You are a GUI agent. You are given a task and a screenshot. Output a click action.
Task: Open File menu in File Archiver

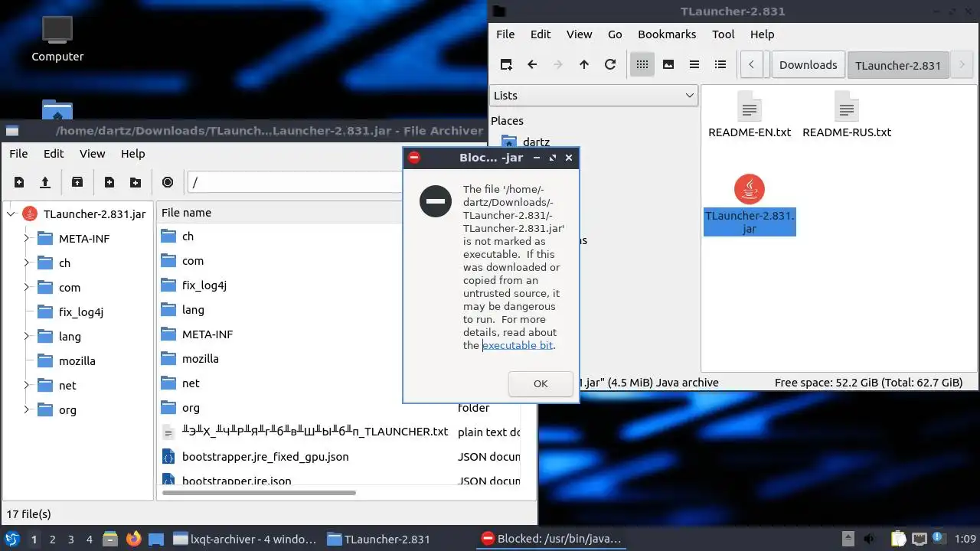coord(18,154)
